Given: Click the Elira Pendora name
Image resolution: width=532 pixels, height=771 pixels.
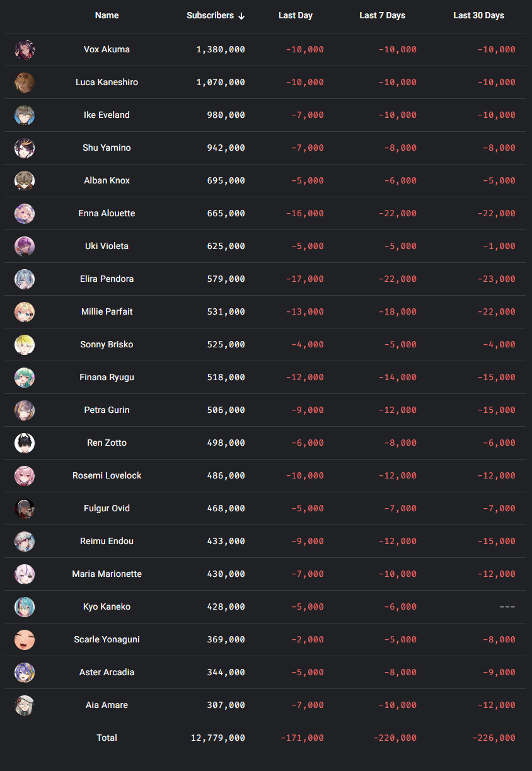Looking at the screenshot, I should click(x=107, y=279).
